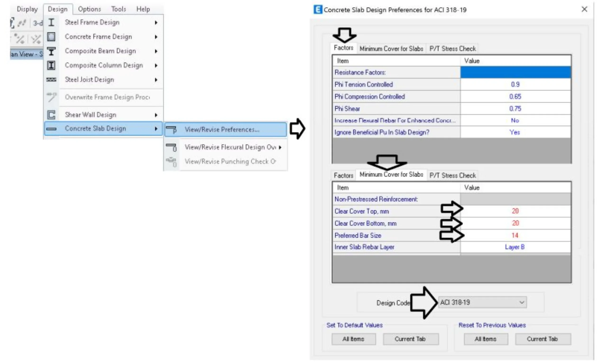Image resolution: width=607 pixels, height=364 pixels.
Task: Switch to the upper P/T Stress Check tab
Action: 452,49
